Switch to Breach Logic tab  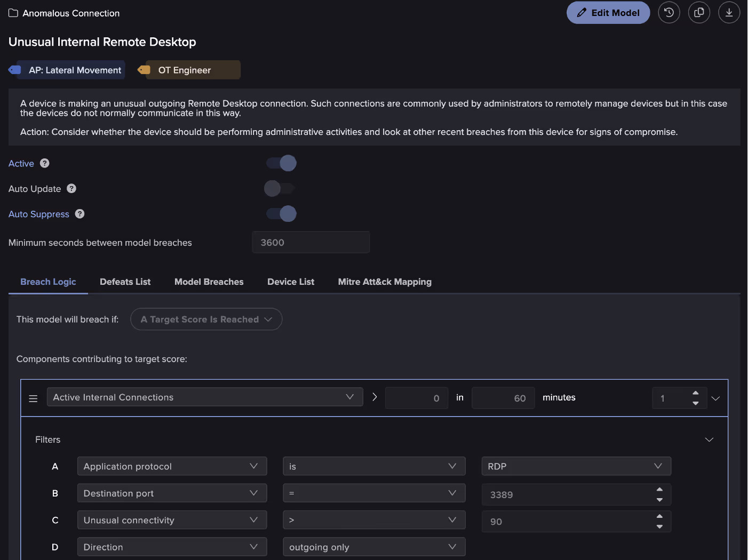(48, 282)
